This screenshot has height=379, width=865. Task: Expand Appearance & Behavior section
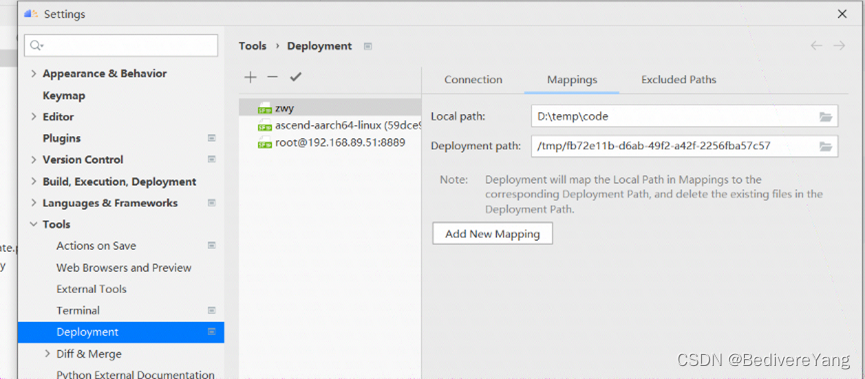tap(34, 73)
